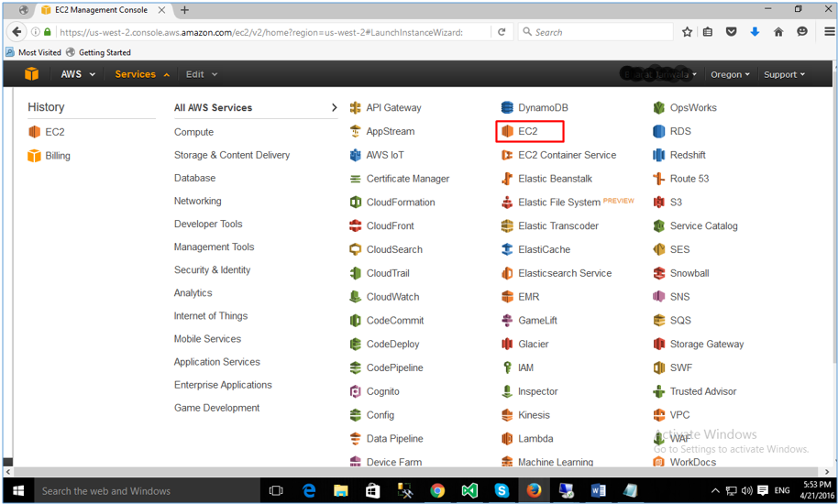
Task: Go back to previous page
Action: 17,32
